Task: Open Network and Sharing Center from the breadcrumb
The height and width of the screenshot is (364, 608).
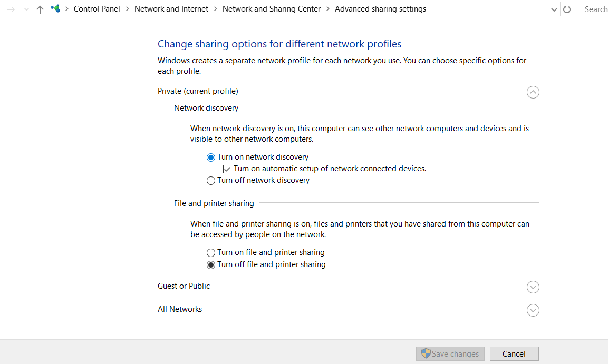Action: click(271, 8)
